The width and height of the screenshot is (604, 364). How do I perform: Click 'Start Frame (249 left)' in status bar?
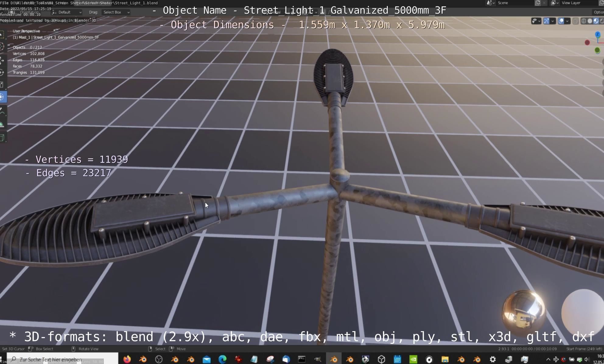pyautogui.click(x=584, y=349)
